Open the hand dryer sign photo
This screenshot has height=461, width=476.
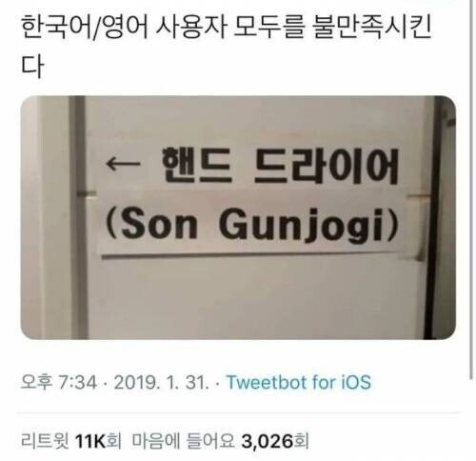pos(238,217)
